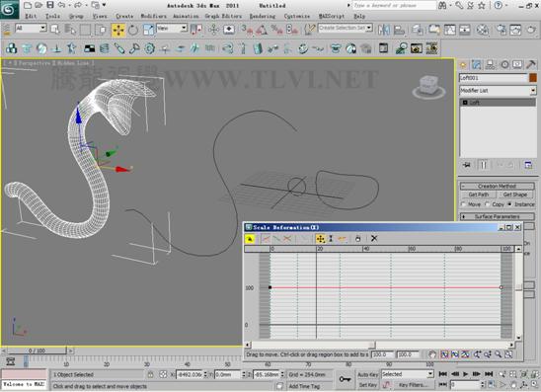
Task: Click the Set Key button
Action: pos(368,385)
